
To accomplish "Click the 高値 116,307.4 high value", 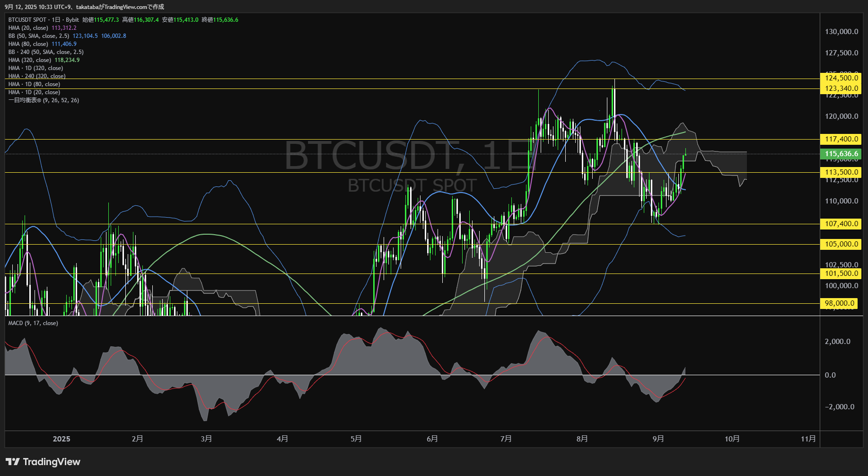I will coord(140,20).
